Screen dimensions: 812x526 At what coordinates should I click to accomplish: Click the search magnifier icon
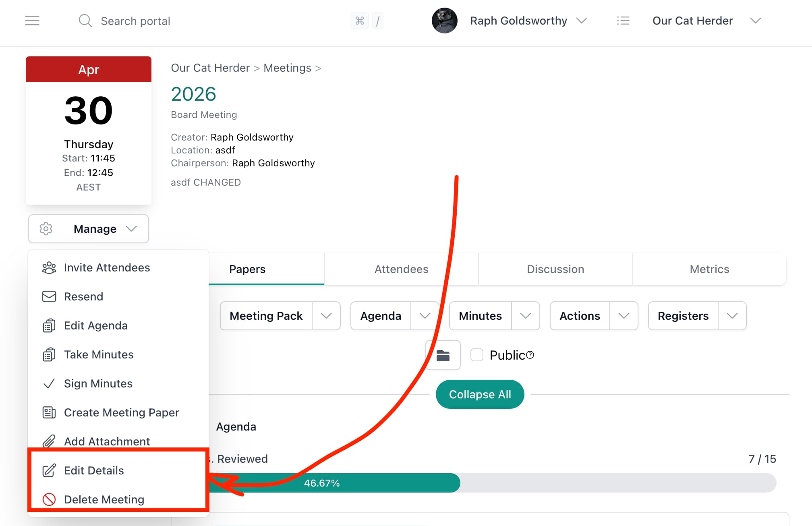tap(85, 21)
